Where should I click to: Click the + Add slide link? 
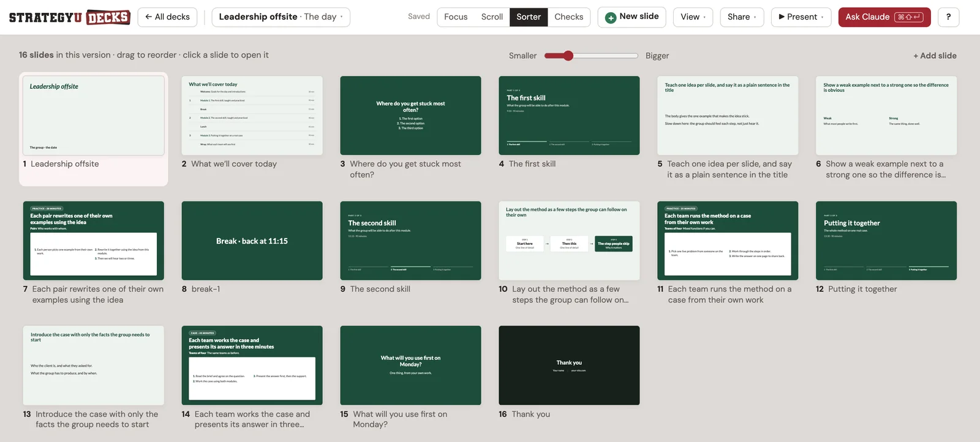[x=935, y=56]
